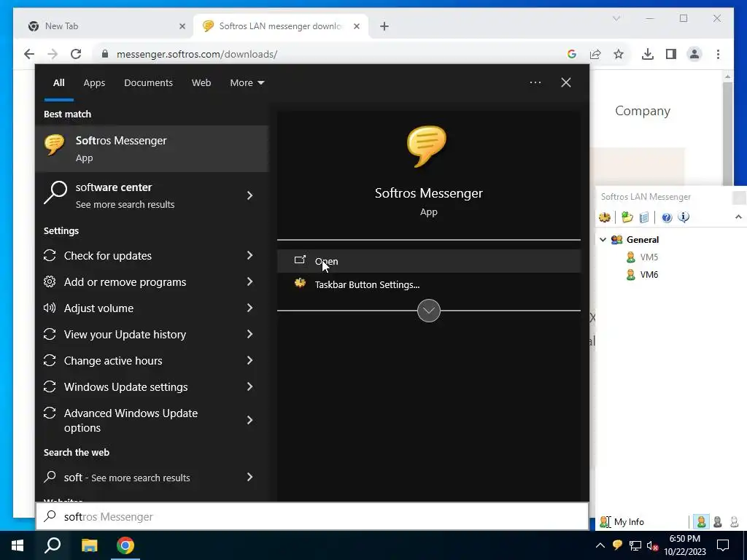747x560 pixels.
Task: Open File Explorer from taskbar
Action: [89, 545]
